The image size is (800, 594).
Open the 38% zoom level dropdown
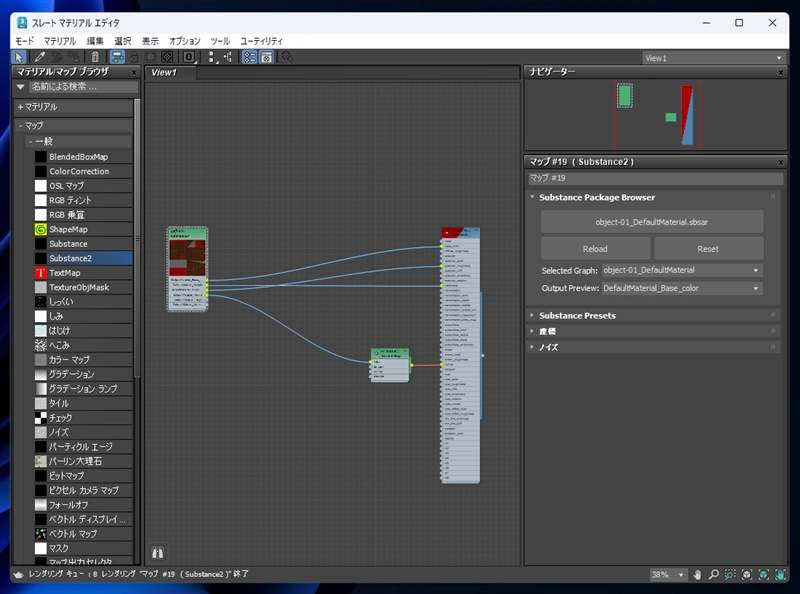click(682, 576)
